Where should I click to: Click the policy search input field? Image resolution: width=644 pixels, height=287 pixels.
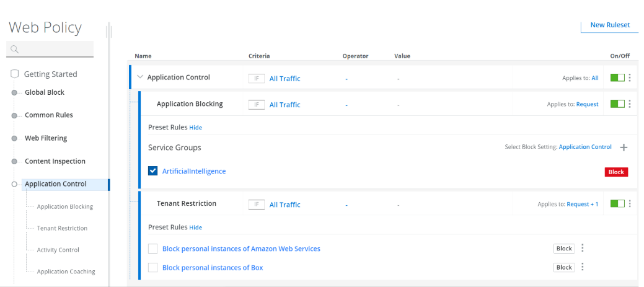tap(50, 49)
